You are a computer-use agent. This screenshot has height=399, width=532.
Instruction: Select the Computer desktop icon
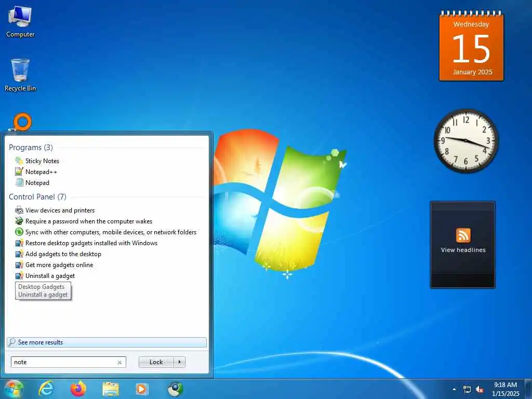(x=20, y=22)
